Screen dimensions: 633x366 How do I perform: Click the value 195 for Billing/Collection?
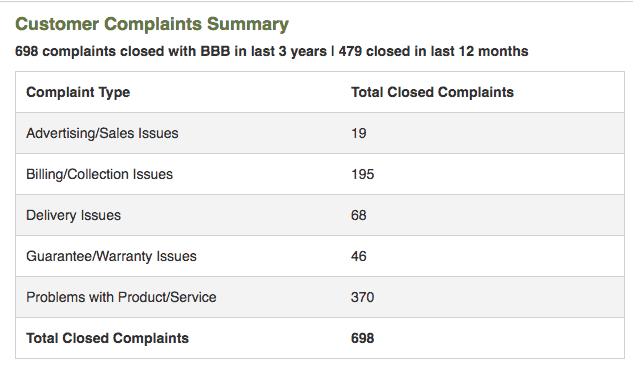(363, 174)
